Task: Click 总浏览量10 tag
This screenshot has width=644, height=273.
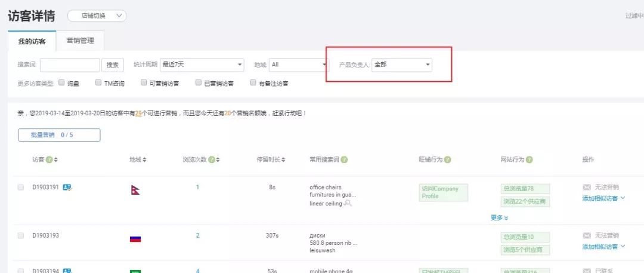Action: click(x=525, y=237)
